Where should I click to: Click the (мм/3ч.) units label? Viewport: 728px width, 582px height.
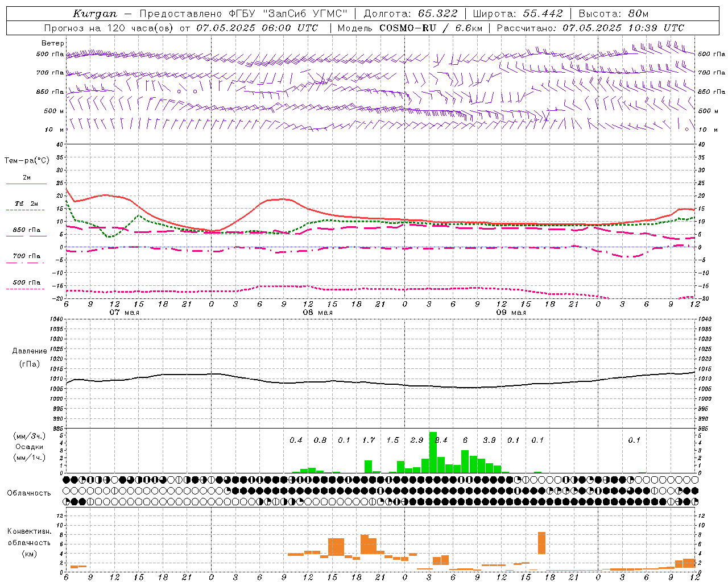point(30,436)
